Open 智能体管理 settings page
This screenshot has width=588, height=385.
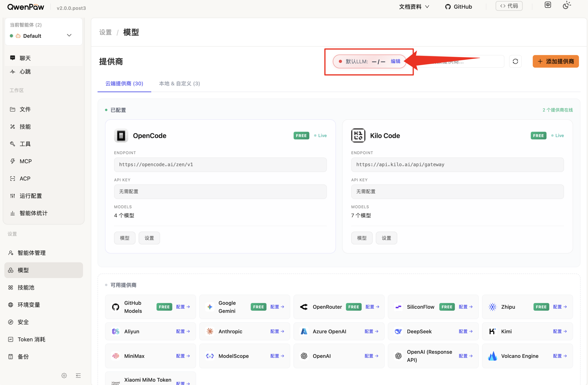point(43,253)
